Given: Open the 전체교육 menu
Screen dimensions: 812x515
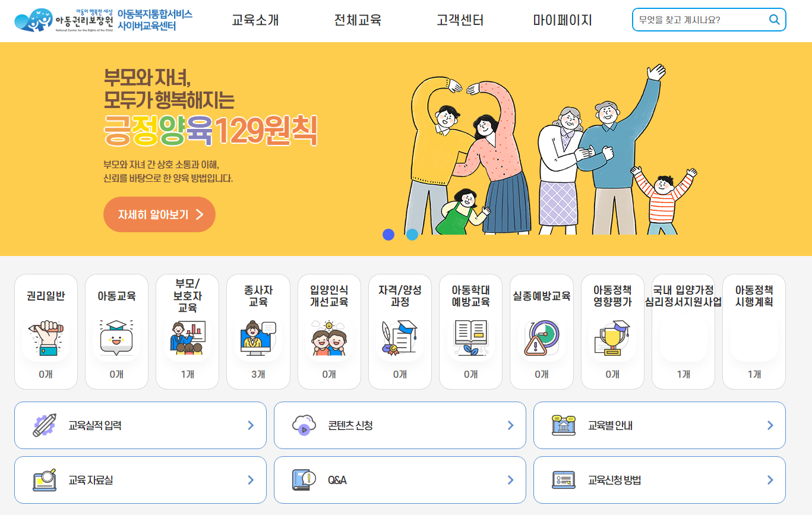Looking at the screenshot, I should pos(358,20).
